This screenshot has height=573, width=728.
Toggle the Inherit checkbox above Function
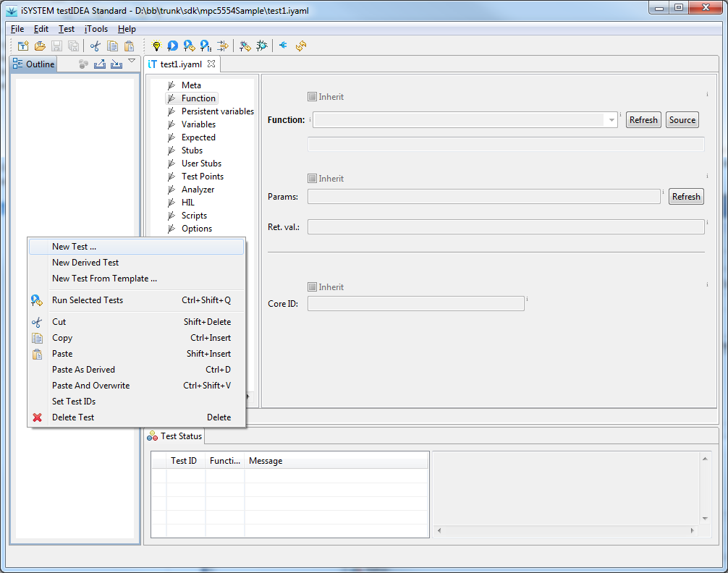point(312,96)
